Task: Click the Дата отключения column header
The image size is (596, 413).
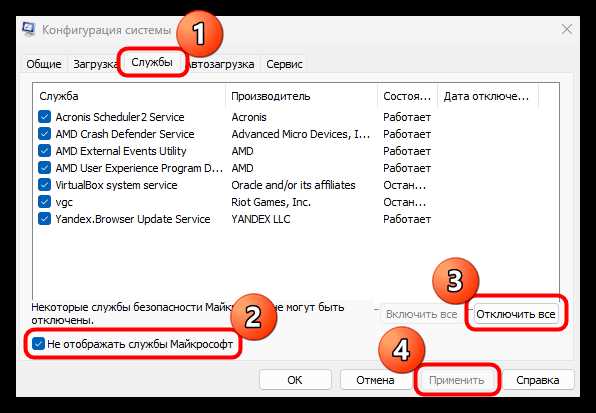Action: click(x=488, y=96)
